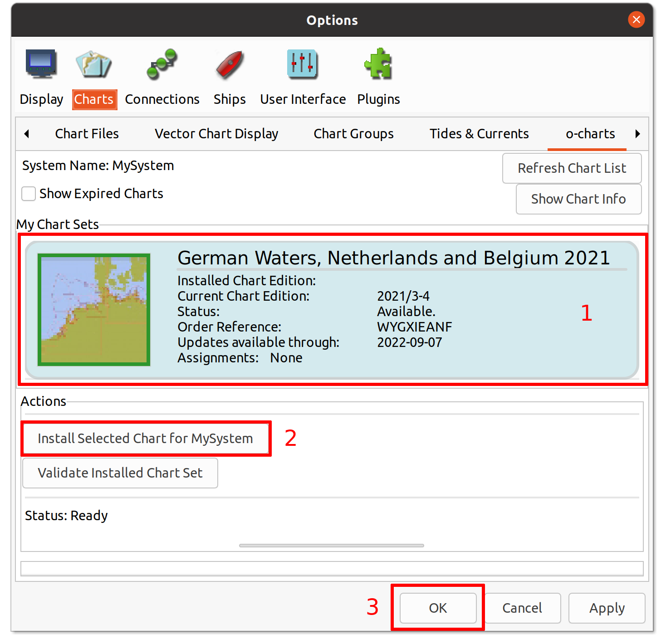This screenshot has width=666, height=644.
Task: Open the Display settings monitor icon
Action: [41, 64]
